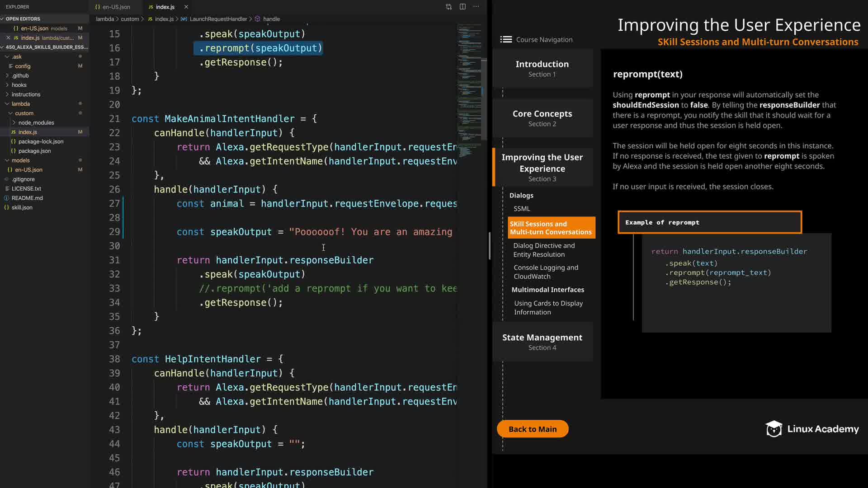Click the handle symbol breadcrumb icon

click(257, 19)
